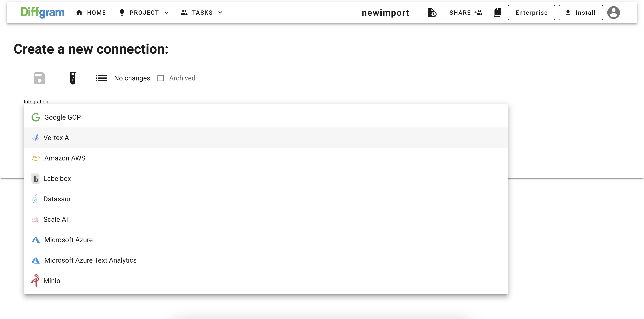The image size is (644, 319).
Task: Click the Enterprise button
Action: pos(531,13)
